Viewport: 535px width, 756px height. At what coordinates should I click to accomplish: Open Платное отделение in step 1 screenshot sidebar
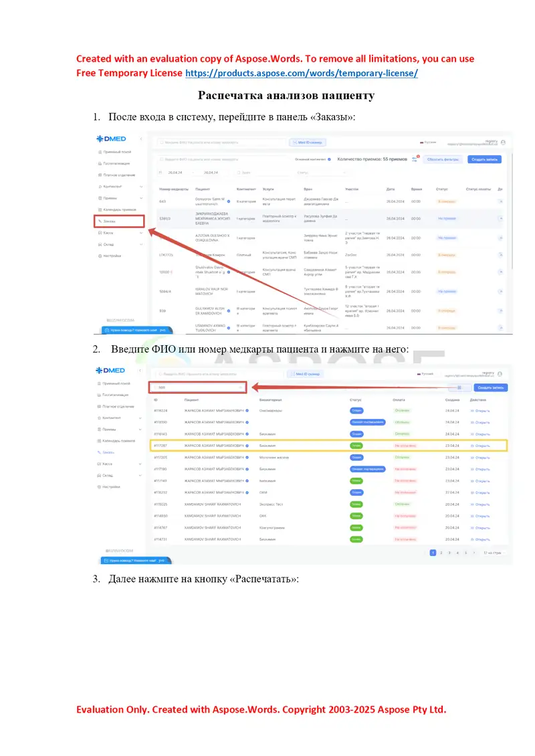click(116, 175)
